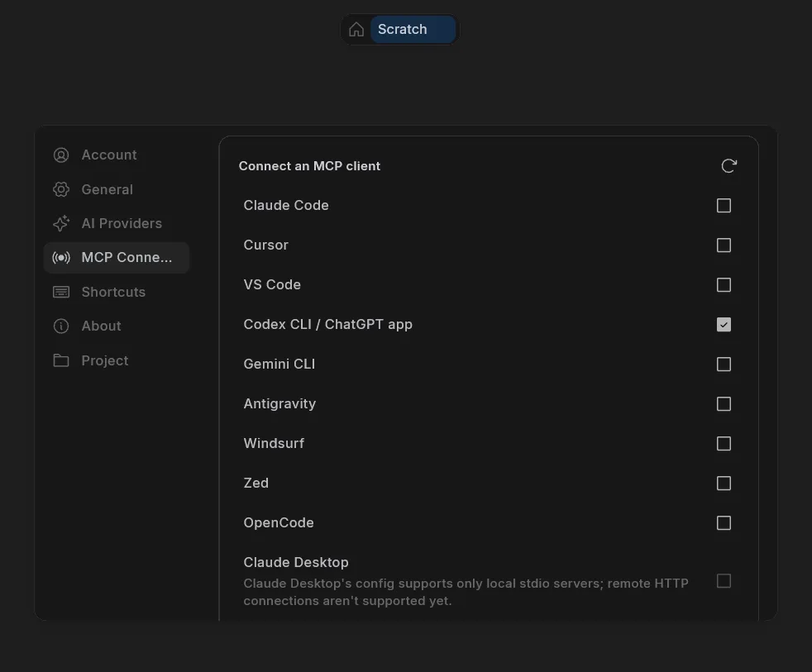Check the Gemini CLI box

tap(724, 364)
